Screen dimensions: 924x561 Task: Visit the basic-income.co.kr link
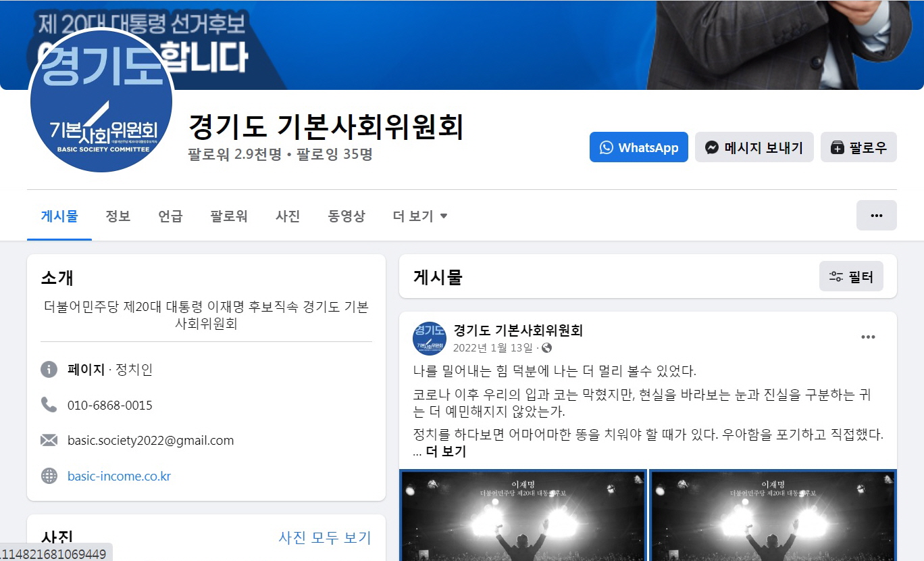[119, 476]
